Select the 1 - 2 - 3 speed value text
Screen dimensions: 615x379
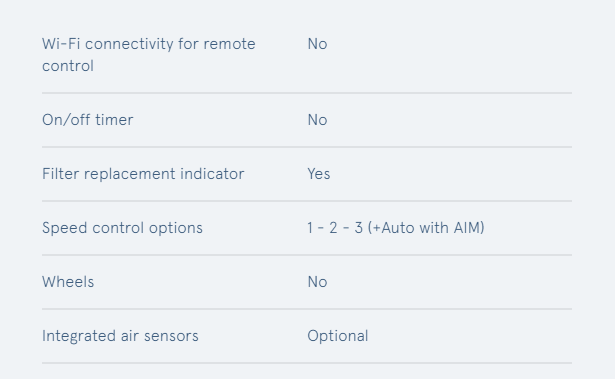click(335, 228)
